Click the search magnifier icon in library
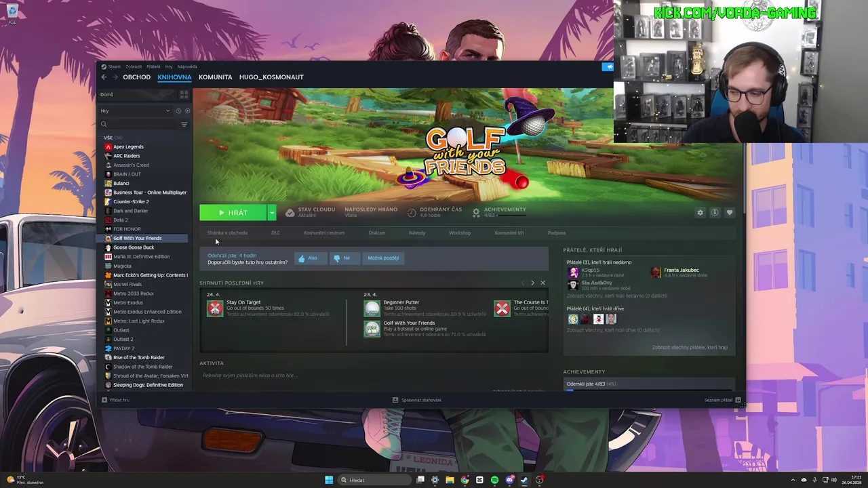This screenshot has width=868, height=488. coord(104,124)
